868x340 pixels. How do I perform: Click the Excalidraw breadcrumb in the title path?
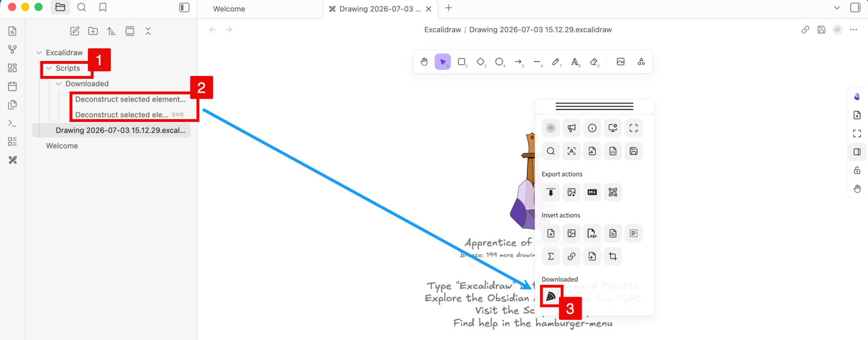pyautogui.click(x=443, y=30)
